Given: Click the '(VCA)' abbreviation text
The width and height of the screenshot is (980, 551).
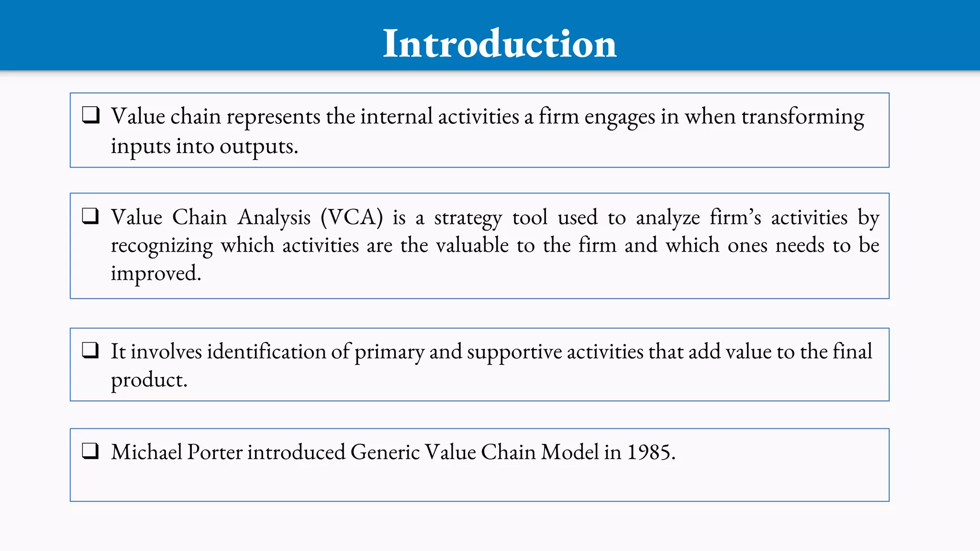Looking at the screenshot, I should (x=352, y=217).
